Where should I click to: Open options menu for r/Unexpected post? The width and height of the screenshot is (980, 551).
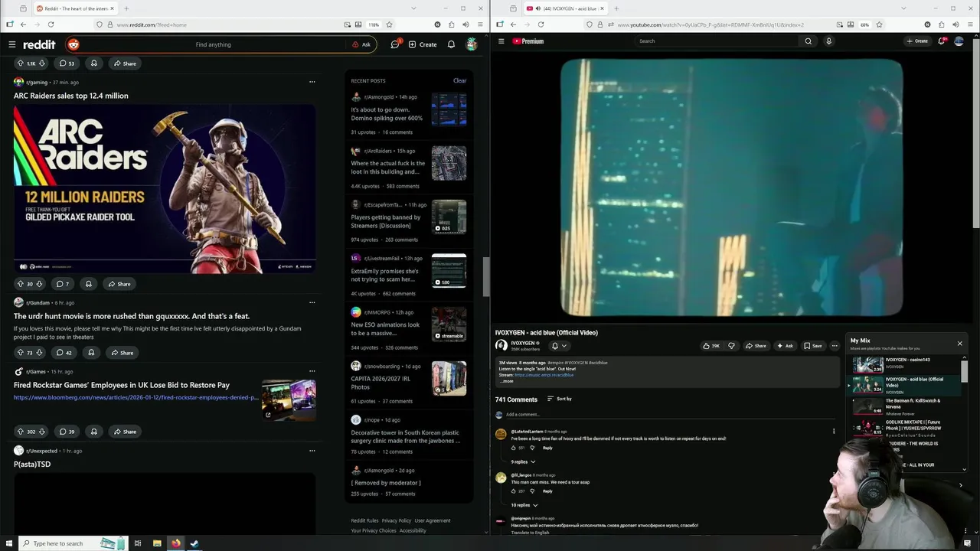pos(312,451)
